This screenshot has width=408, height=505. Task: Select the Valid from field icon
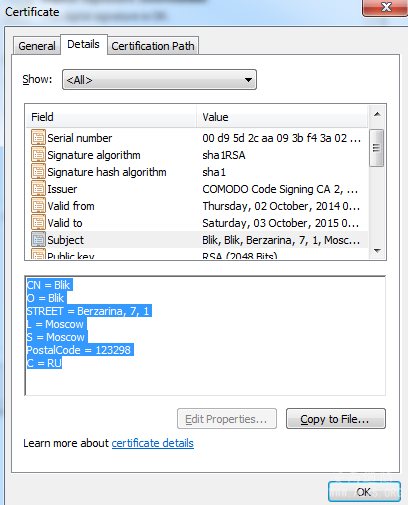(38, 205)
